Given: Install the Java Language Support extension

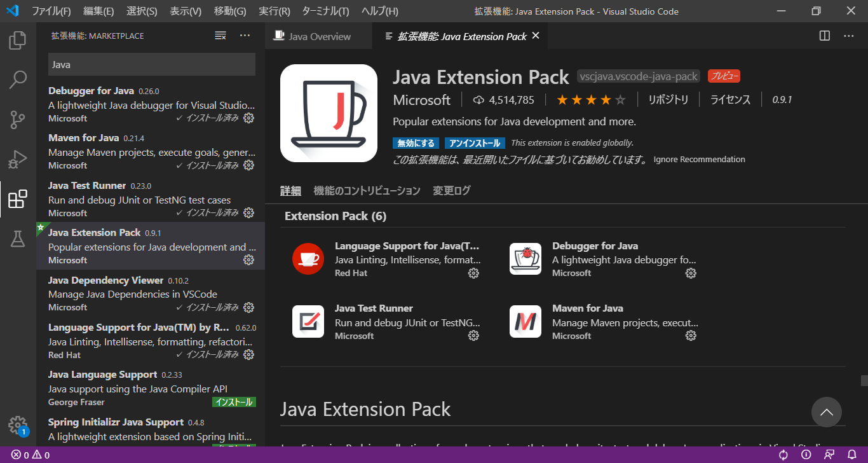Looking at the screenshot, I should coord(234,402).
